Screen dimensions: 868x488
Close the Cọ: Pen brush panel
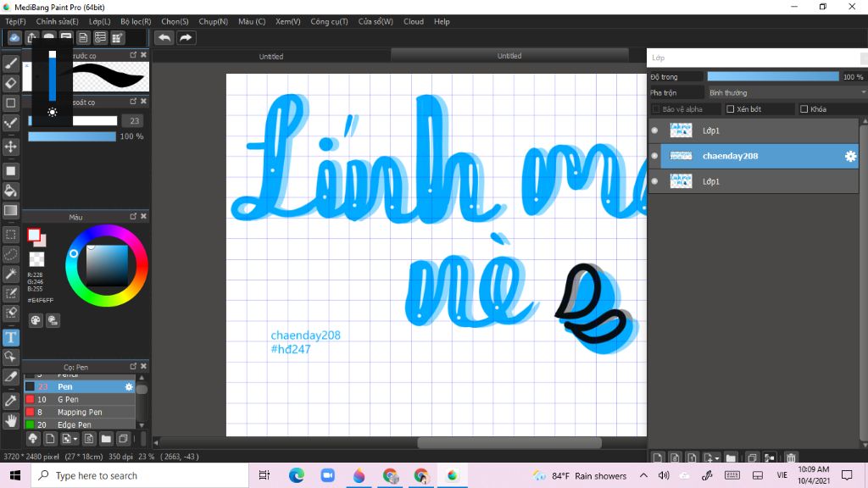click(143, 366)
